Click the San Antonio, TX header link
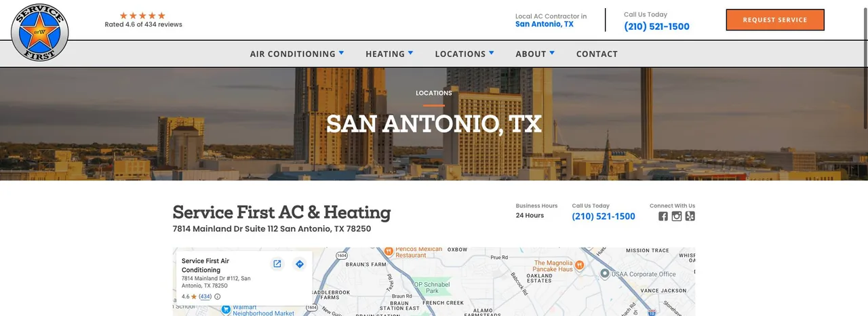 tap(544, 24)
